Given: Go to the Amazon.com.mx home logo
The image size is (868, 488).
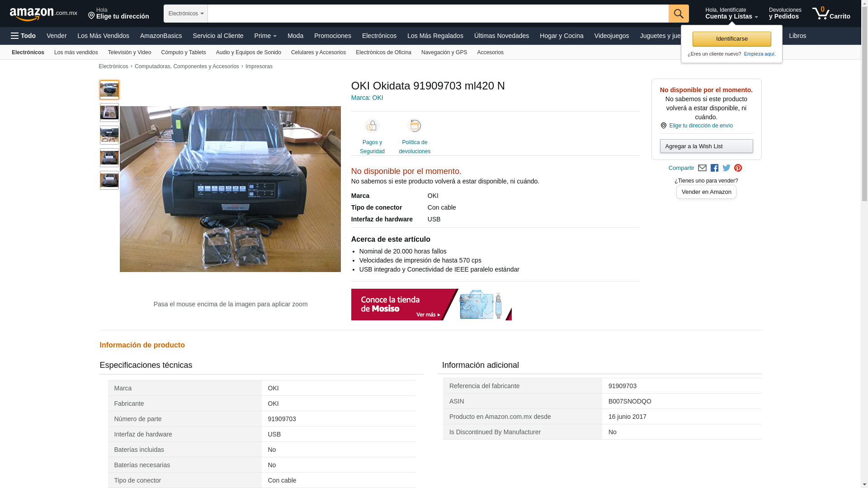Looking at the screenshot, I should coord(43,14).
